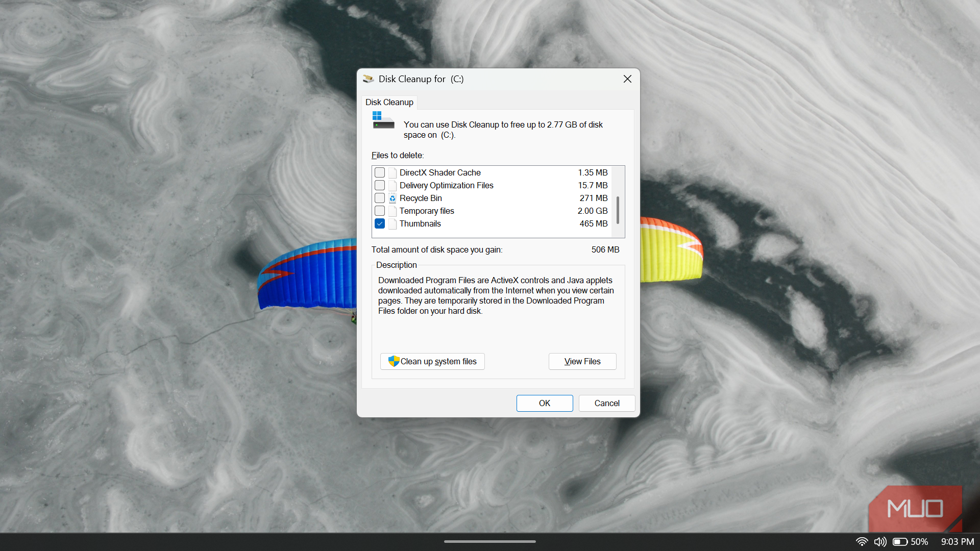Tick the Temporary files checkbox

(380, 211)
